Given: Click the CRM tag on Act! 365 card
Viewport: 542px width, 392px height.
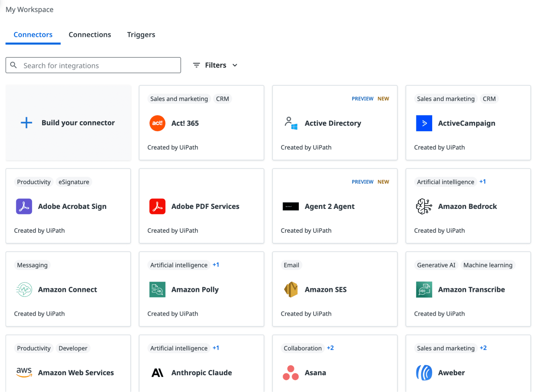Looking at the screenshot, I should (x=222, y=99).
